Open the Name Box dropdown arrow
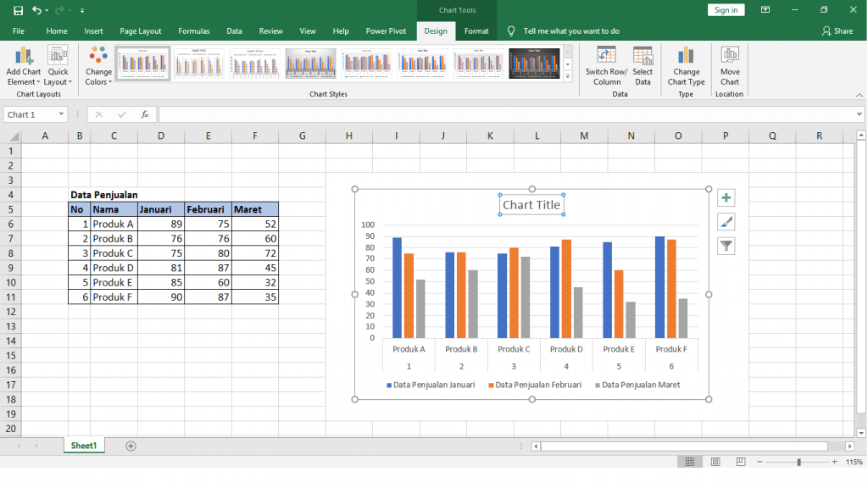Viewport: 868px width, 488px height. click(59, 114)
